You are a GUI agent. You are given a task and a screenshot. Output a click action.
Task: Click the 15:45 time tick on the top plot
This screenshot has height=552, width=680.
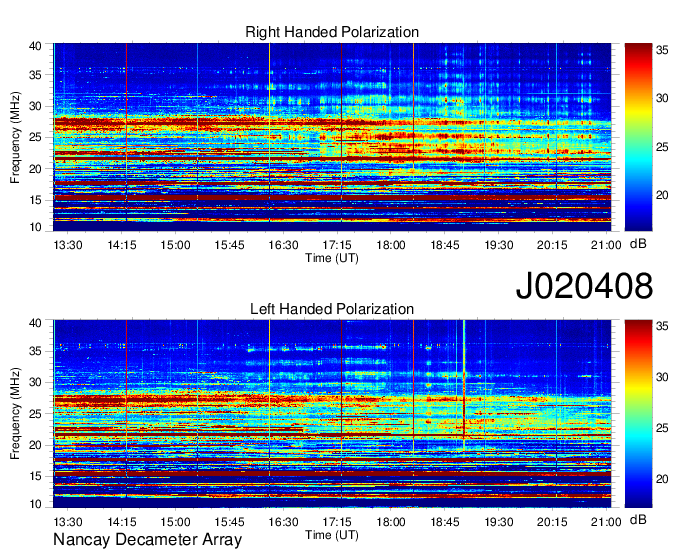click(x=229, y=245)
